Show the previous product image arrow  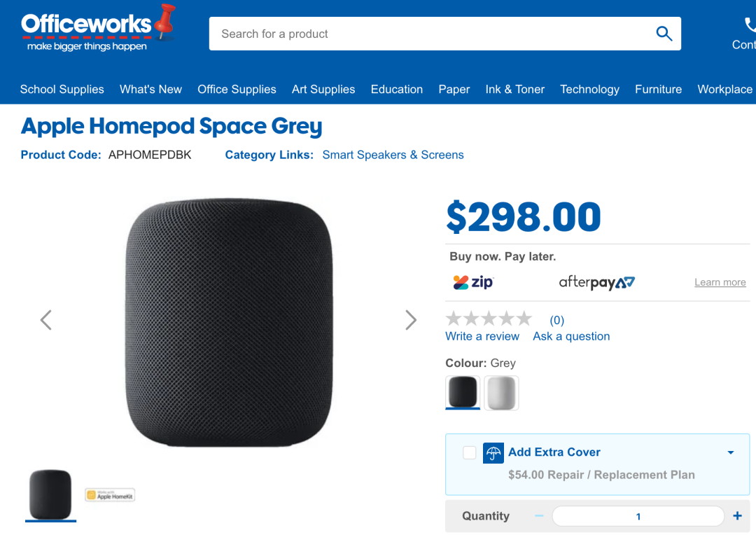[x=45, y=320]
